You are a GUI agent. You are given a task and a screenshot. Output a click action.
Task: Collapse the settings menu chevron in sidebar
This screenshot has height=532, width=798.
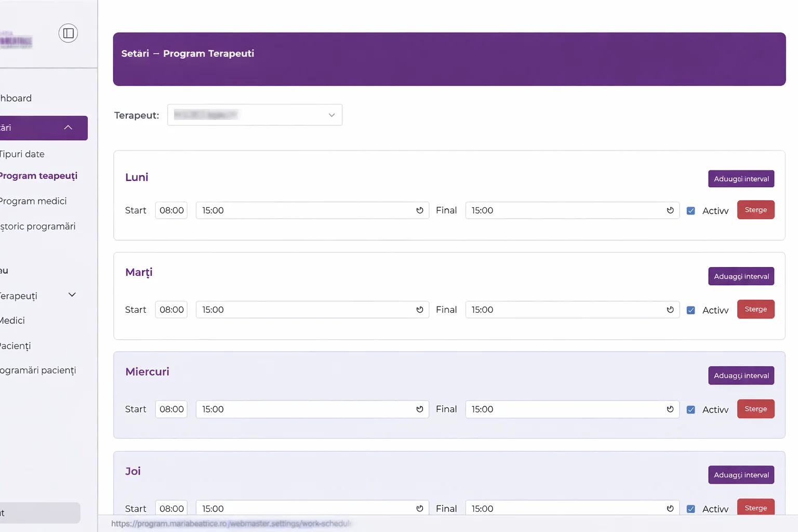tap(68, 128)
